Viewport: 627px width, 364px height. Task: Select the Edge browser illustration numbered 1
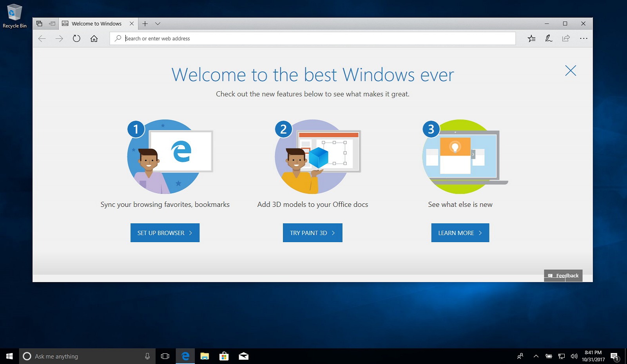[x=170, y=157]
